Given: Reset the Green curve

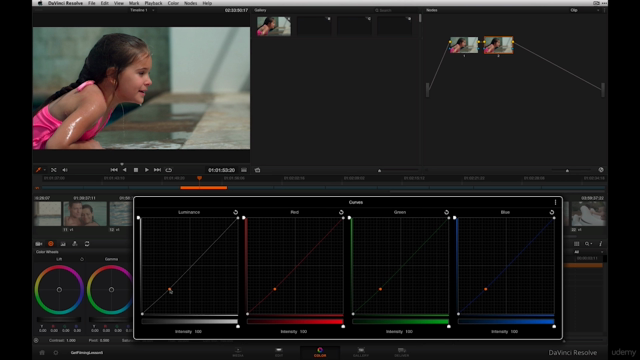Looking at the screenshot, I should [x=447, y=212].
